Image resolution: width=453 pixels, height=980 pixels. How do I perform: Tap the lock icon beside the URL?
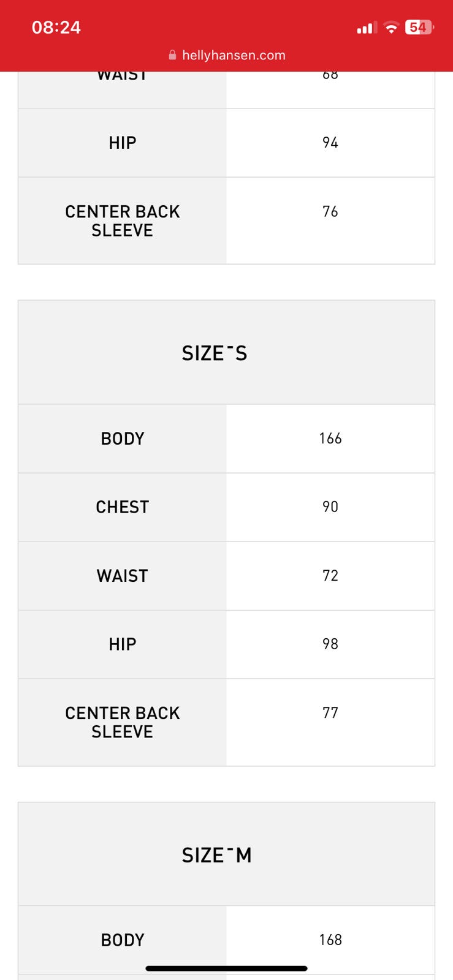(x=172, y=55)
